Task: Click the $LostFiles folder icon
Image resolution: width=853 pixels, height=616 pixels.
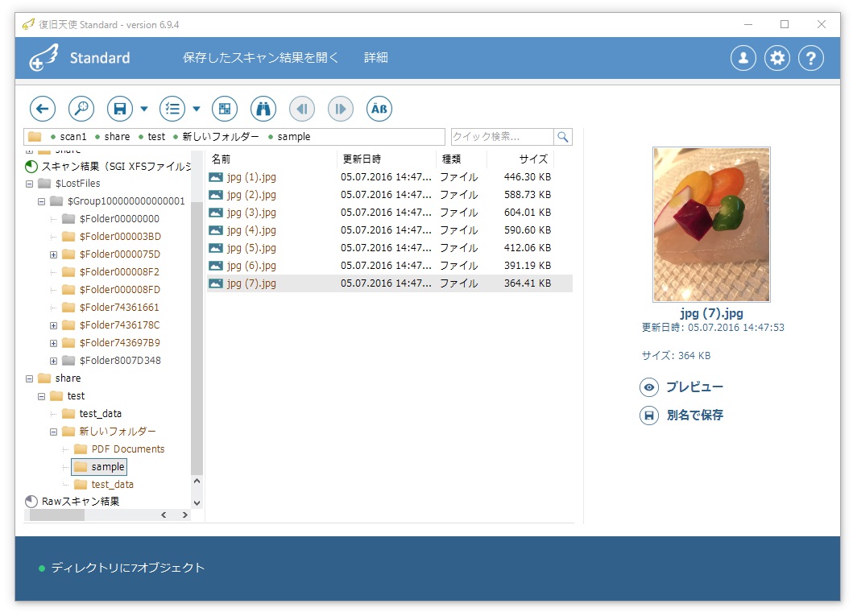Action: 44,184
